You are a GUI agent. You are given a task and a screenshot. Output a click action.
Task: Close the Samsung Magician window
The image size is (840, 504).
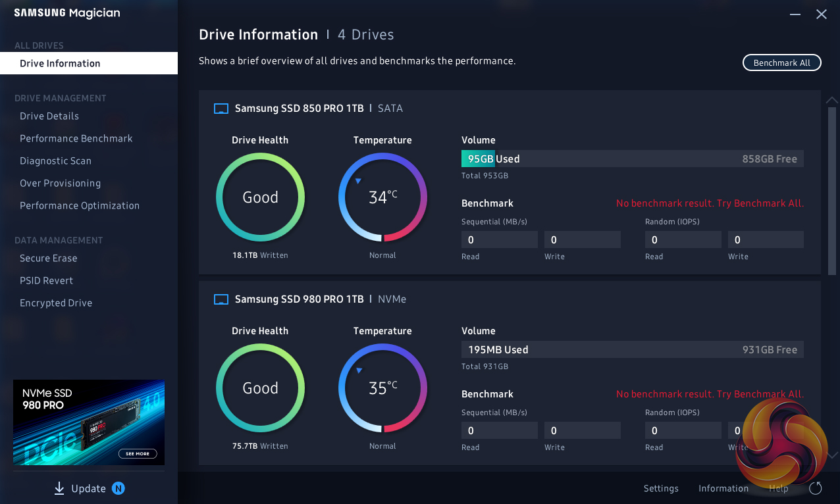[822, 14]
